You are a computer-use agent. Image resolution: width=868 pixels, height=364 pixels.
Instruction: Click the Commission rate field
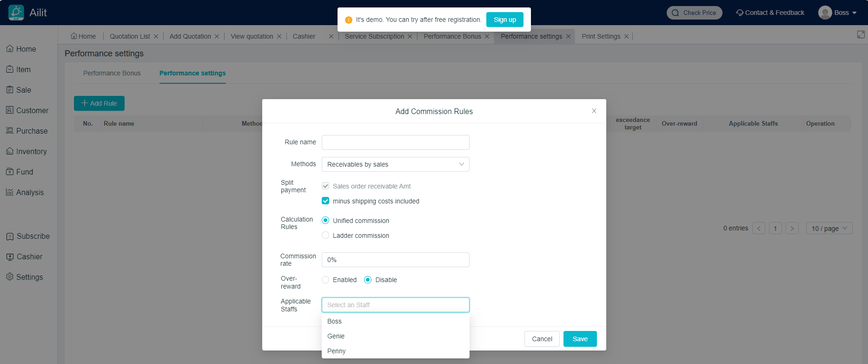point(395,260)
